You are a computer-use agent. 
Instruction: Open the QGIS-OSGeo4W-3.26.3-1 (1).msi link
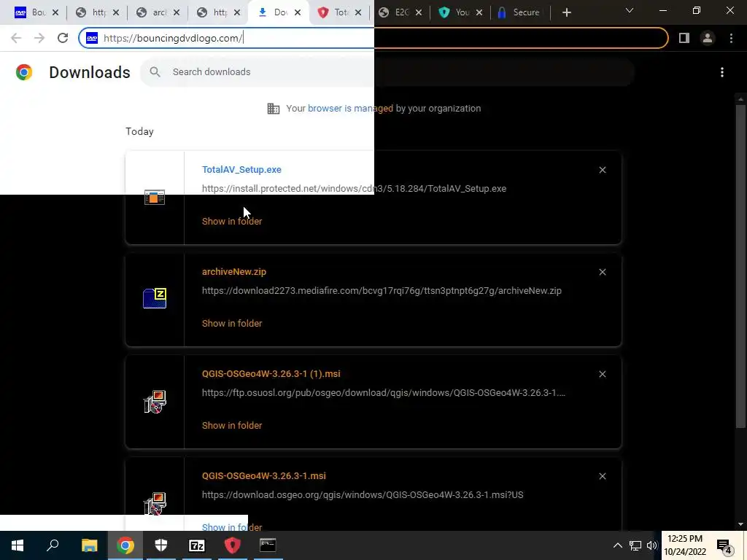(x=271, y=374)
